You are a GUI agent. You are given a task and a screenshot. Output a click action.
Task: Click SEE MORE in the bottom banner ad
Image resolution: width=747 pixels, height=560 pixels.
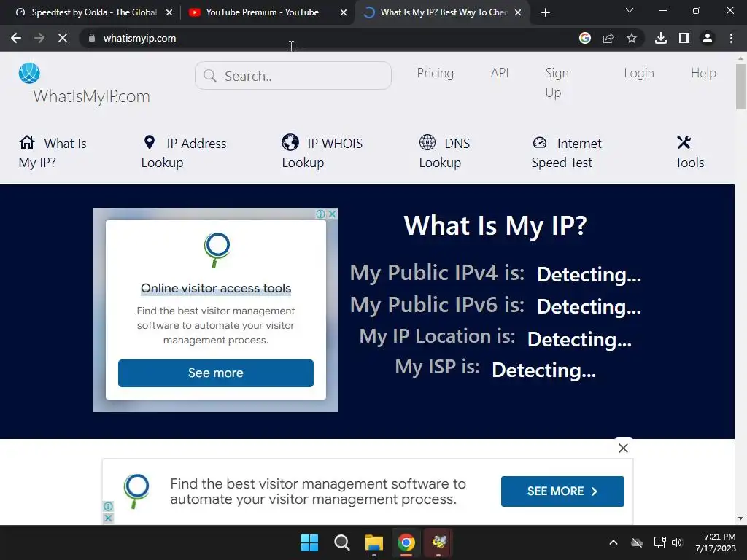(562, 491)
